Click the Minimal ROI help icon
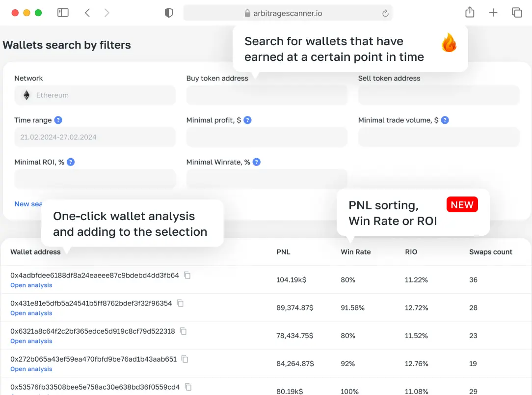 coord(71,162)
